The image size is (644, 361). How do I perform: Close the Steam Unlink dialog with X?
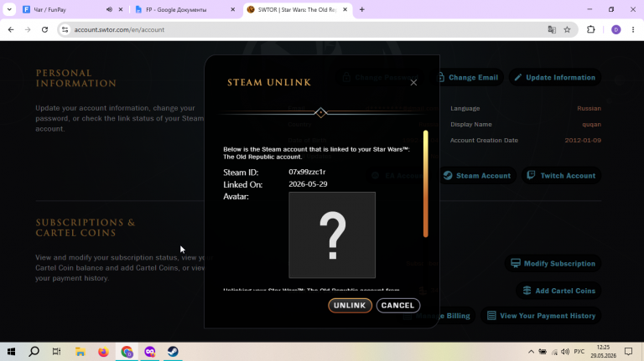(x=413, y=82)
